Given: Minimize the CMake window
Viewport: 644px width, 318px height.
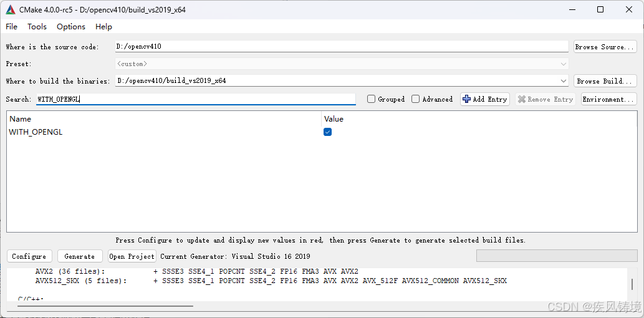Looking at the screenshot, I should point(572,9).
